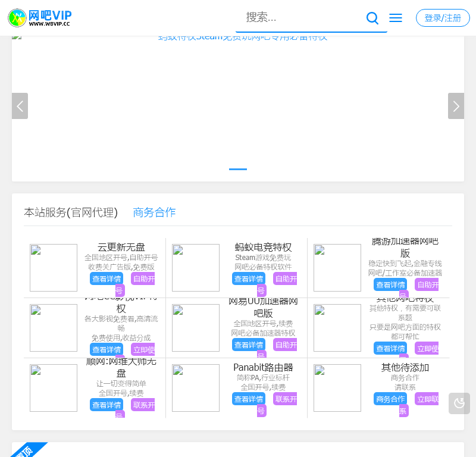Click the 登录/注册 button

tap(443, 18)
